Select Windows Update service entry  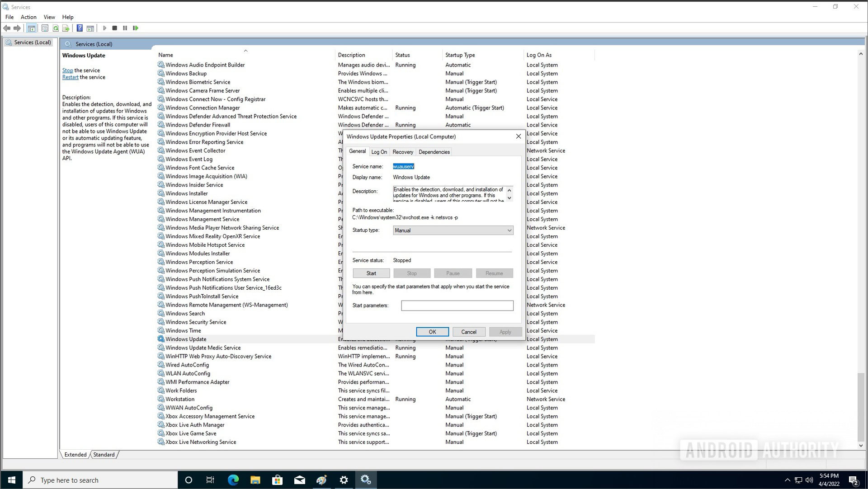pos(185,339)
